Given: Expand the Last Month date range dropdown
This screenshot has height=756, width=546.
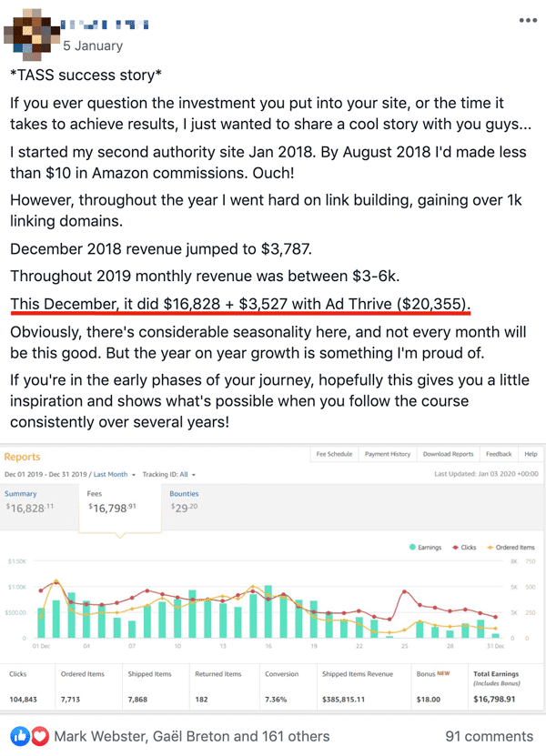Looking at the screenshot, I should (x=115, y=474).
